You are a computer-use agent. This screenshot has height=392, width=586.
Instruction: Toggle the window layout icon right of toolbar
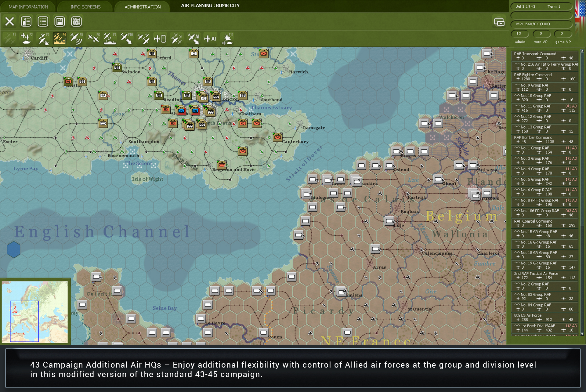499,22
